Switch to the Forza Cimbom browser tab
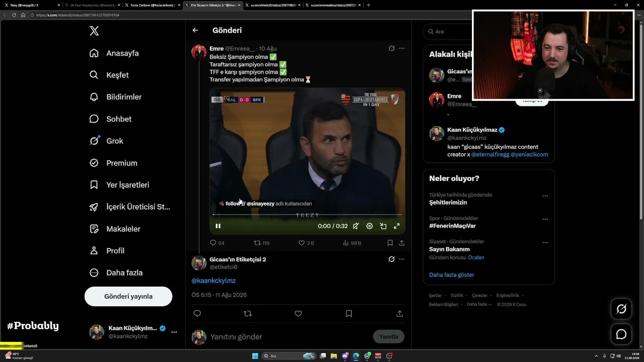The image size is (644, 362). tap(152, 5)
